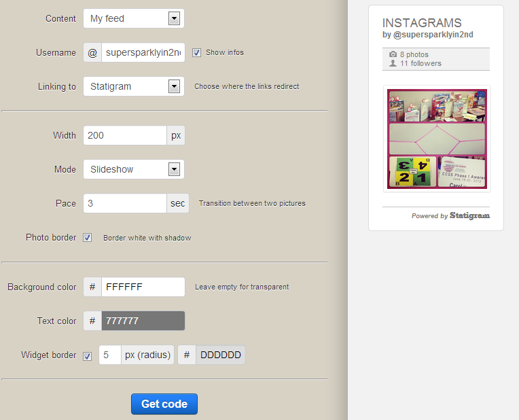Viewport: 519px width, 420px height.
Task: Click the Statigram logo in the widget footer
Action: (x=469, y=215)
